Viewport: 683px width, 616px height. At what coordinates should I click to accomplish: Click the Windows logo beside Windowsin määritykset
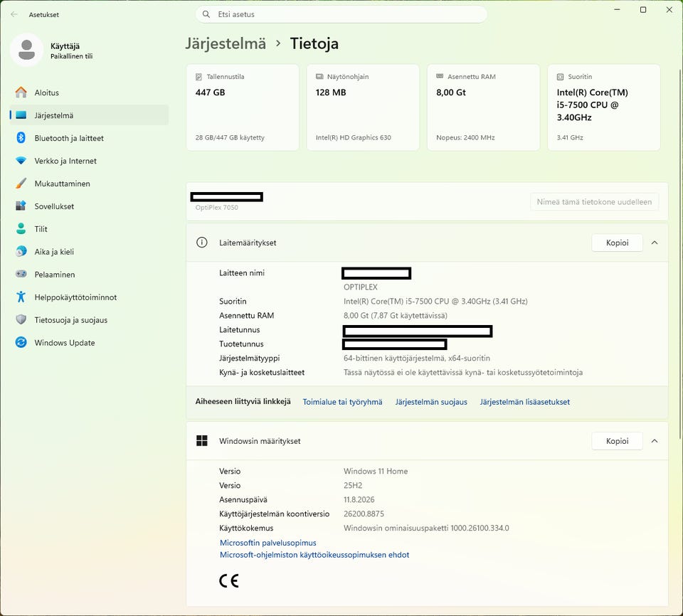tap(201, 441)
